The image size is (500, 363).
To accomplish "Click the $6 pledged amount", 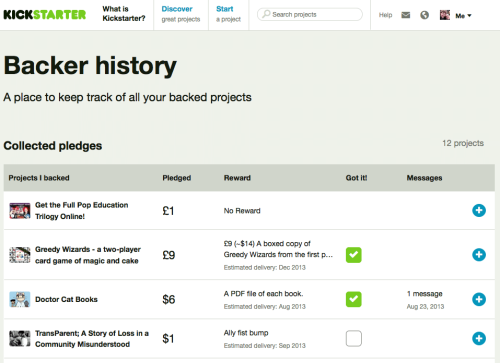I will point(169,299).
